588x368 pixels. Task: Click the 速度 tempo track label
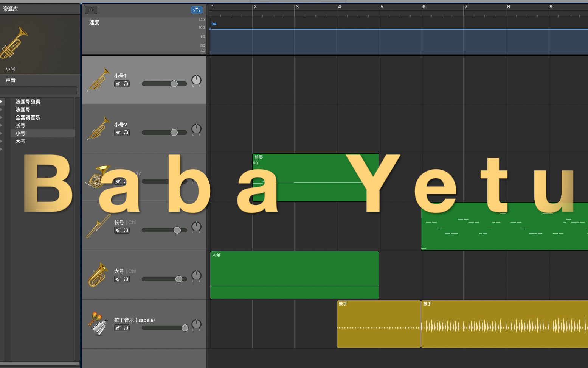(x=94, y=22)
